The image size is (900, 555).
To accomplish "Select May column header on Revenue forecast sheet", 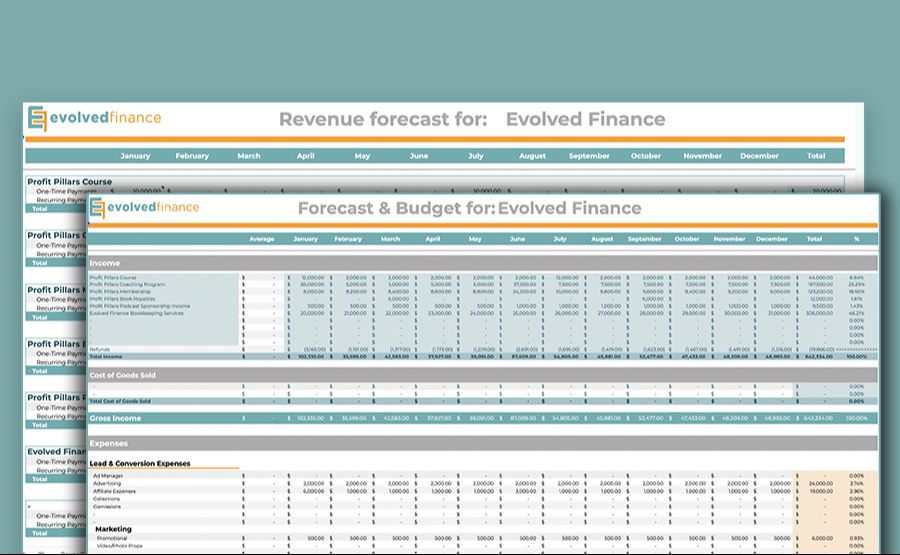I will click(x=362, y=156).
